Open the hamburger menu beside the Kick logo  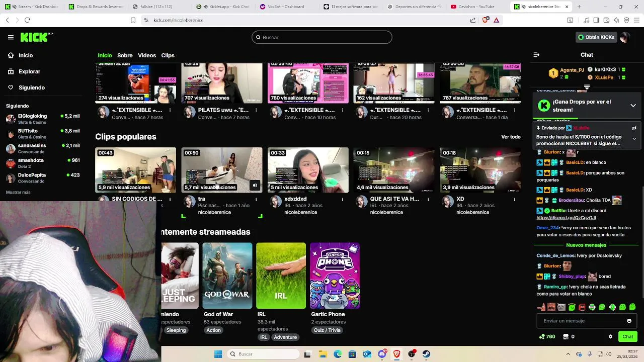click(11, 37)
